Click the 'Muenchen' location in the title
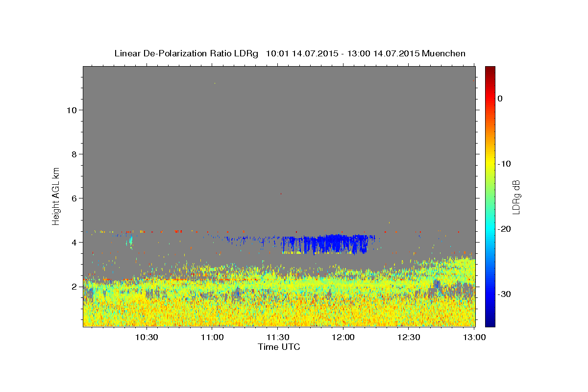Image resolution: width=588 pixels, height=392 pixels. click(444, 53)
